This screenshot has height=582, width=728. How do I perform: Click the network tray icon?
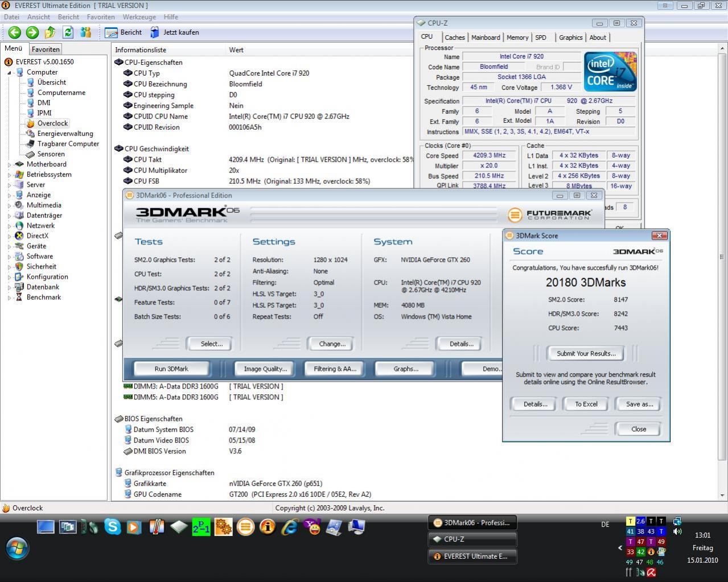(x=677, y=521)
